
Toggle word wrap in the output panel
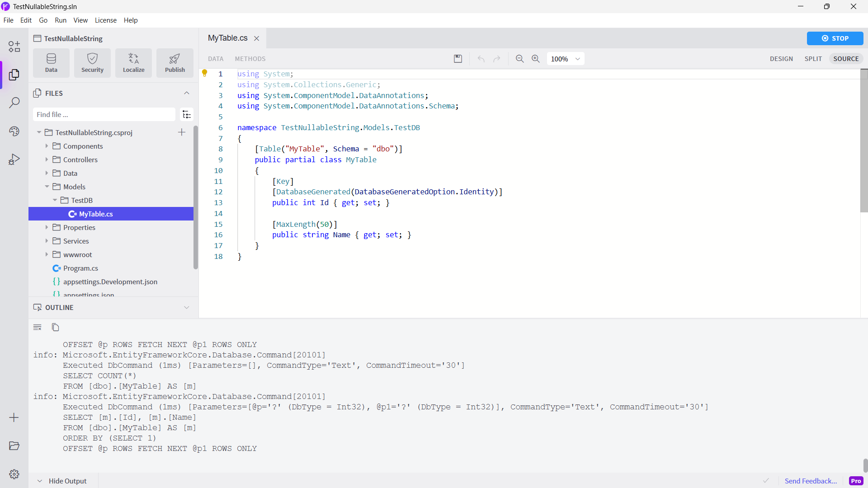pos(38,327)
